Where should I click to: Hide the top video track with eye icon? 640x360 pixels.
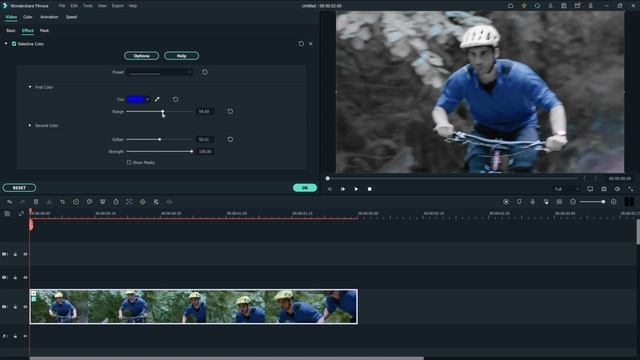click(25, 254)
